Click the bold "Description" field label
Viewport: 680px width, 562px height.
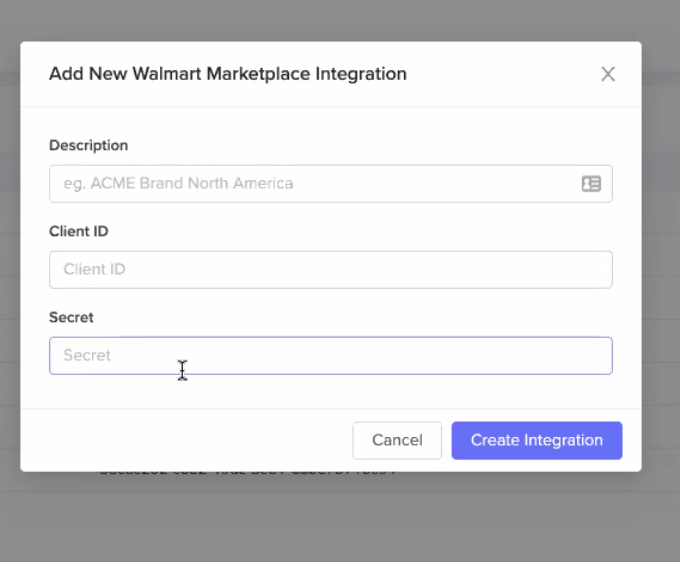(x=88, y=145)
